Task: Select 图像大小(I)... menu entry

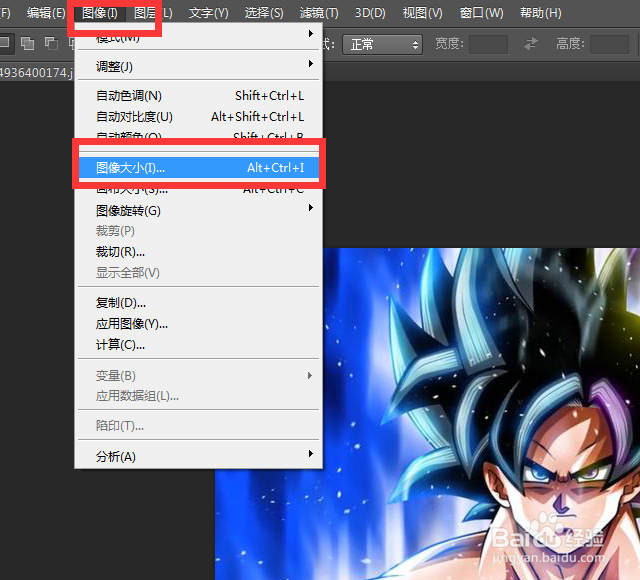Action: 198,168
